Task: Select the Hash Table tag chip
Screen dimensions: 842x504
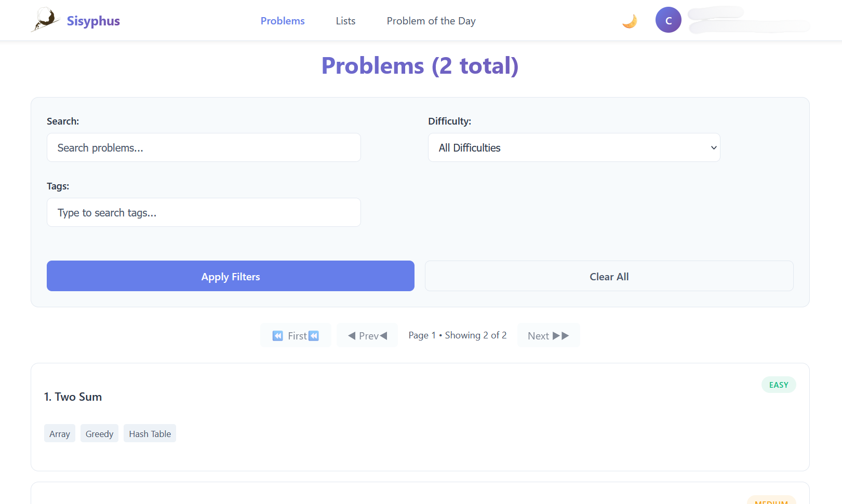Action: [150, 433]
